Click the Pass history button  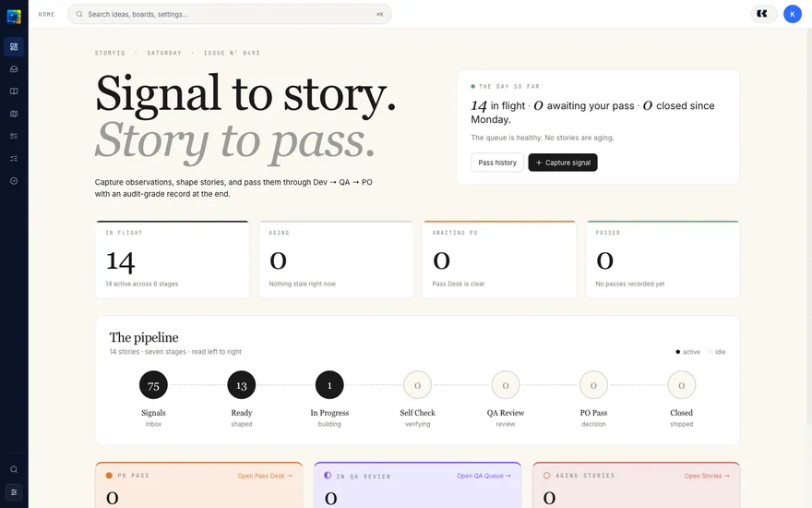coord(497,163)
